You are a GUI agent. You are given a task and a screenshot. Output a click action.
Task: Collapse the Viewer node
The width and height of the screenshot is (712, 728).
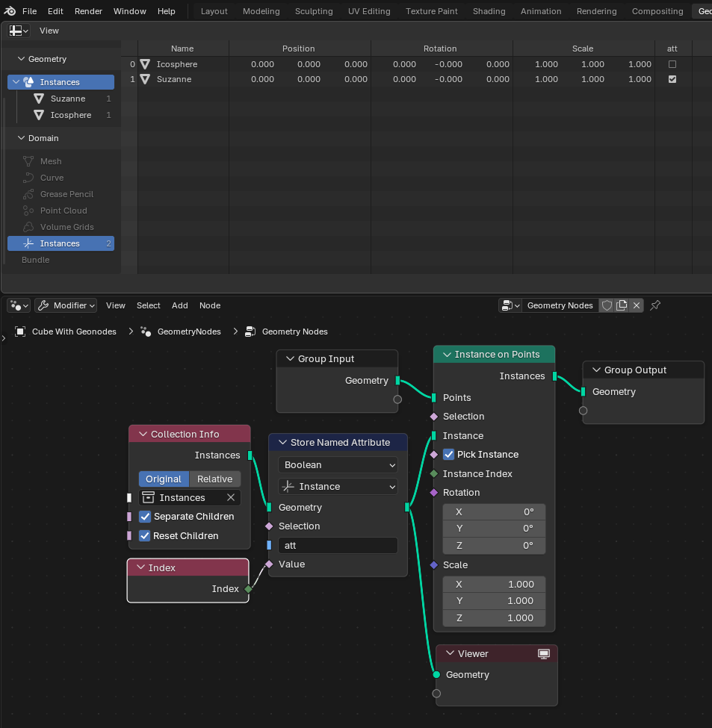(450, 653)
